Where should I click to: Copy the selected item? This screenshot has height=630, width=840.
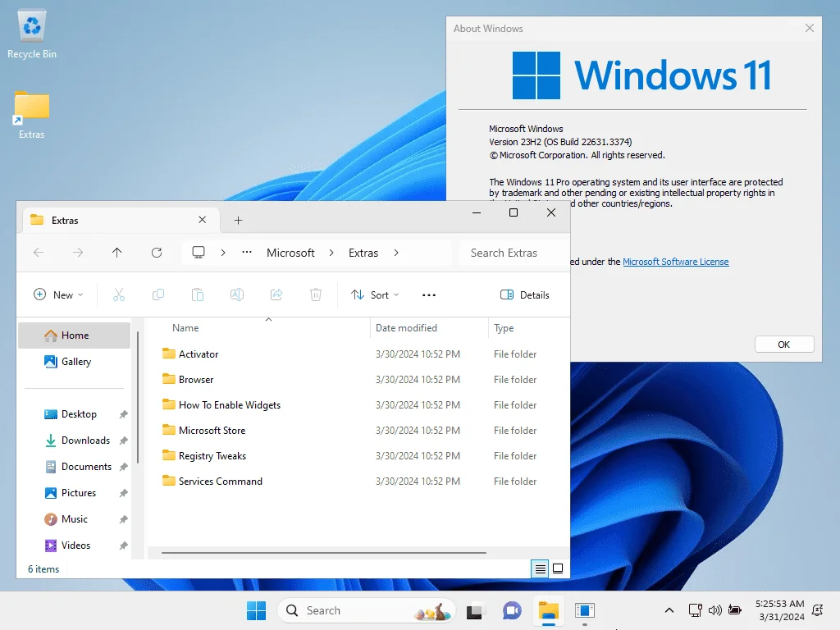tap(158, 294)
